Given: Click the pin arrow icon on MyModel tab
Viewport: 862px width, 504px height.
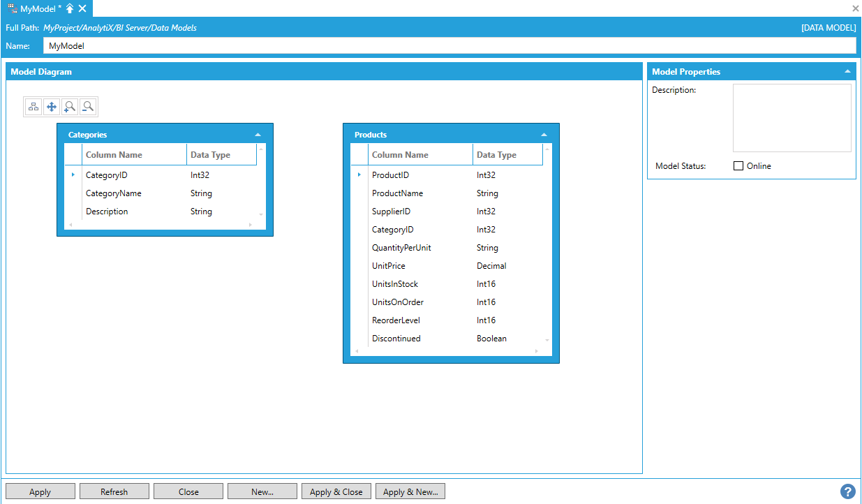Looking at the screenshot, I should coord(70,8).
